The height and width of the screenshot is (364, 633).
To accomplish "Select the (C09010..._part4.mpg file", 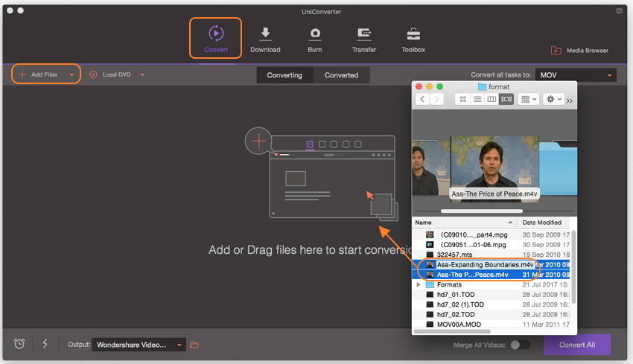I will click(491, 234).
